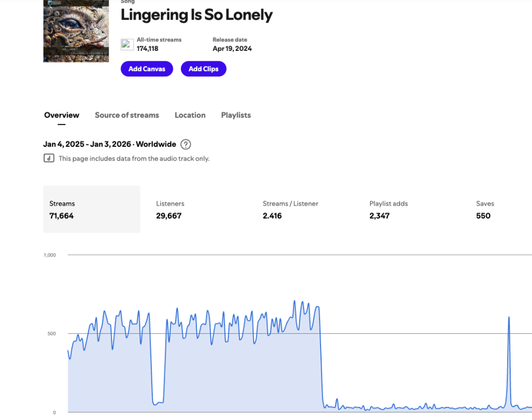This screenshot has height=420, width=532.
Task: Click the Lingering Is So Lonely title
Action: coord(196,15)
